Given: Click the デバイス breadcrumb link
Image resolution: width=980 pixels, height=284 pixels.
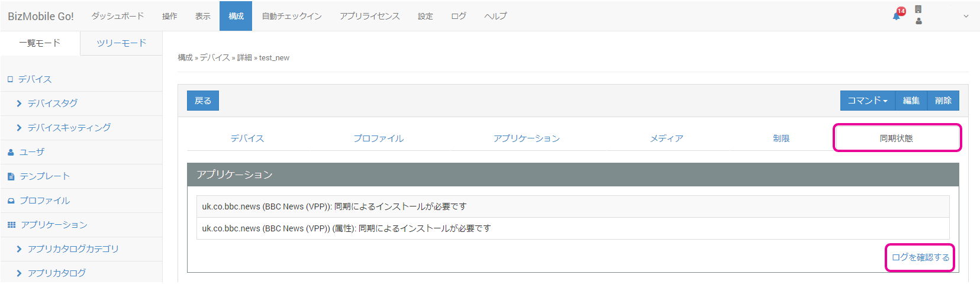Looking at the screenshot, I should click(215, 57).
